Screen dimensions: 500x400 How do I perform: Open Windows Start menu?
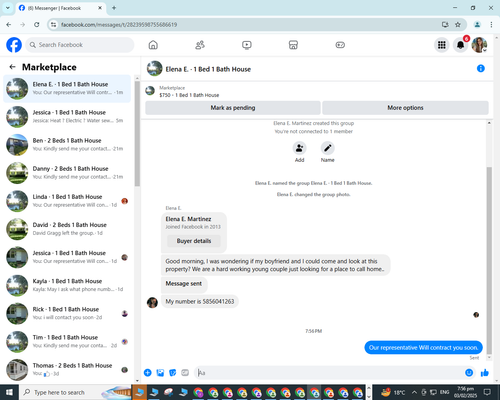click(9, 392)
